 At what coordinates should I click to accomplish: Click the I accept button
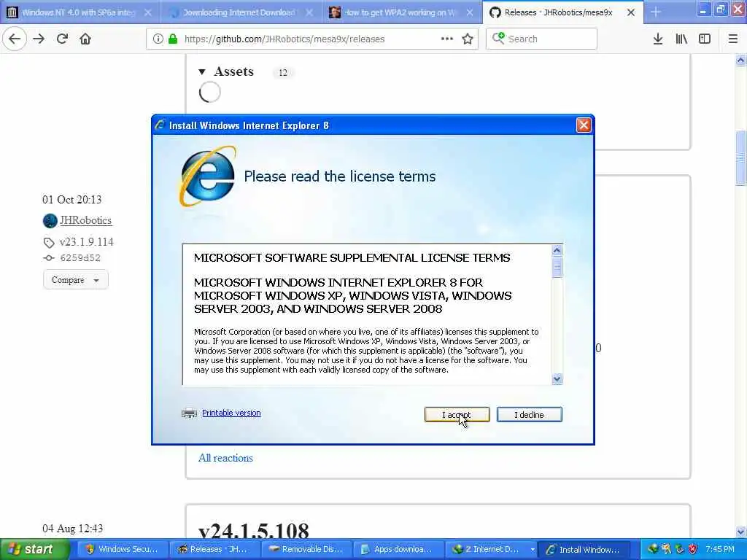[x=457, y=415]
